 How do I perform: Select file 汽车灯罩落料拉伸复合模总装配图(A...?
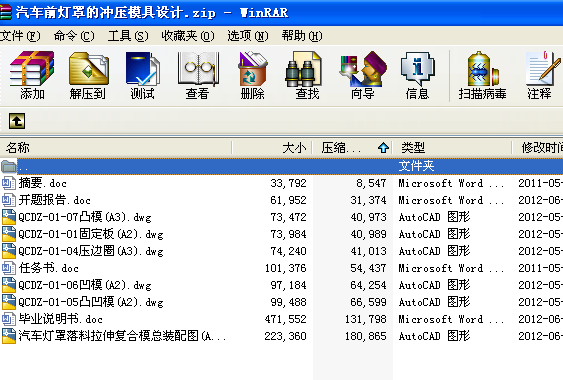click(122, 336)
